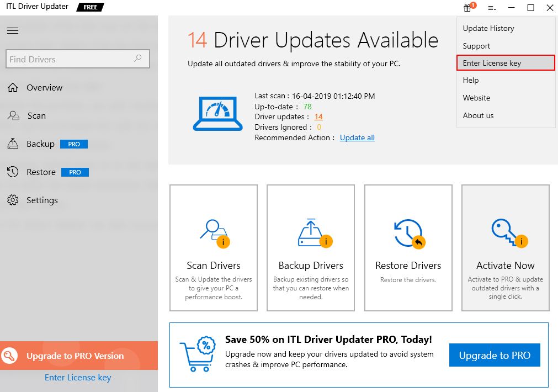Click the FREE edition badge
The image size is (558, 392).
(91, 7)
